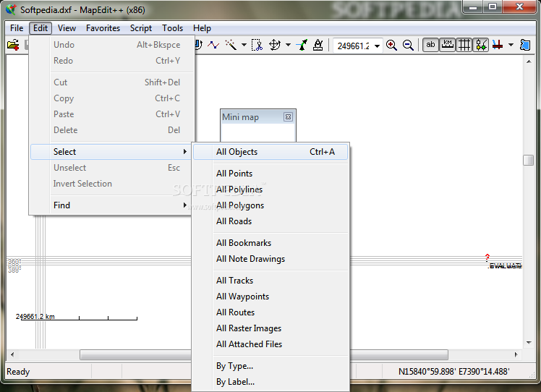Toggle the 'ab' labels display button

[x=430, y=45]
